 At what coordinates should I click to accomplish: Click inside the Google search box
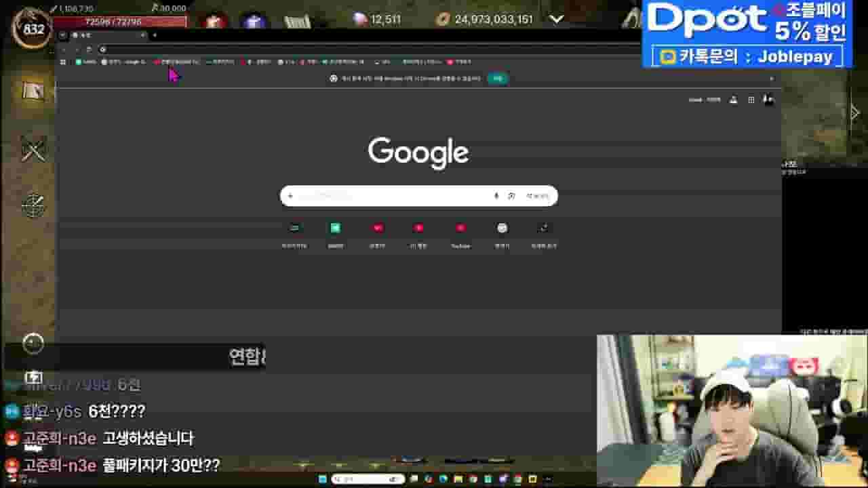point(418,196)
